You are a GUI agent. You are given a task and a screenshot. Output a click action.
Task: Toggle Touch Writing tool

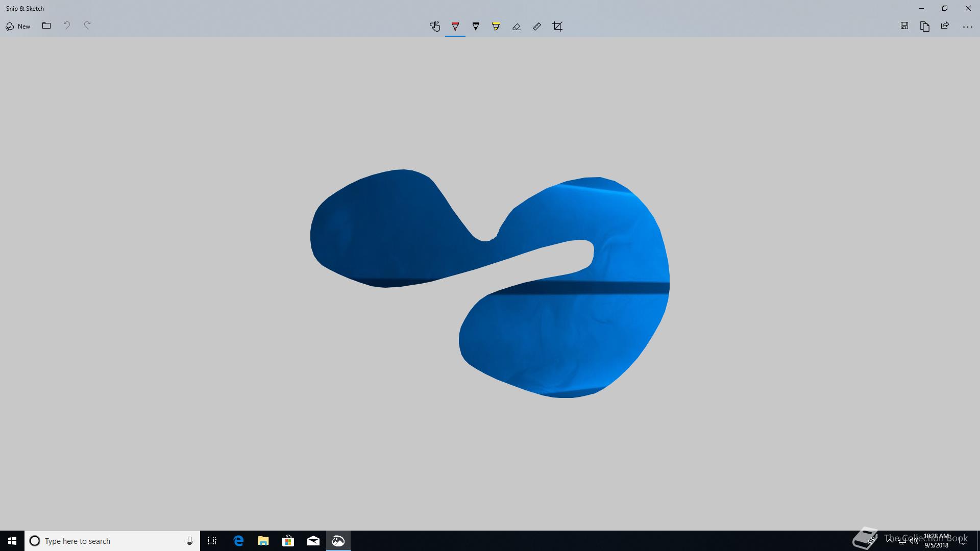(x=435, y=27)
